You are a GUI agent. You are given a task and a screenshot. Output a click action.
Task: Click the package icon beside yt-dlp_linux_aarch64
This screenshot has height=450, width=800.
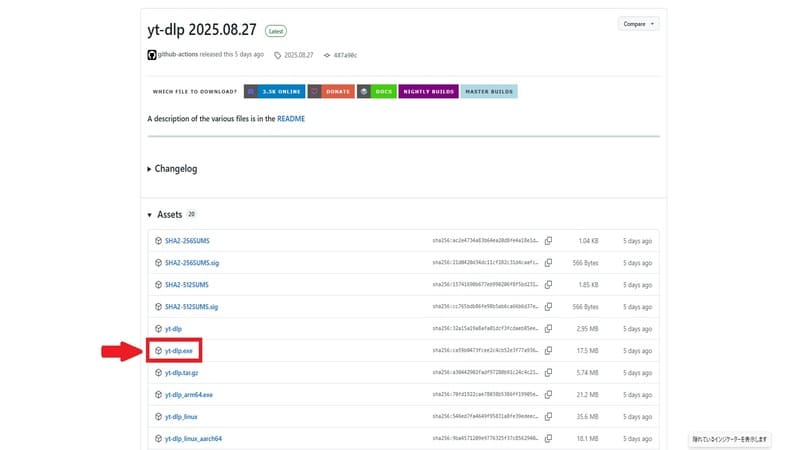(x=158, y=438)
